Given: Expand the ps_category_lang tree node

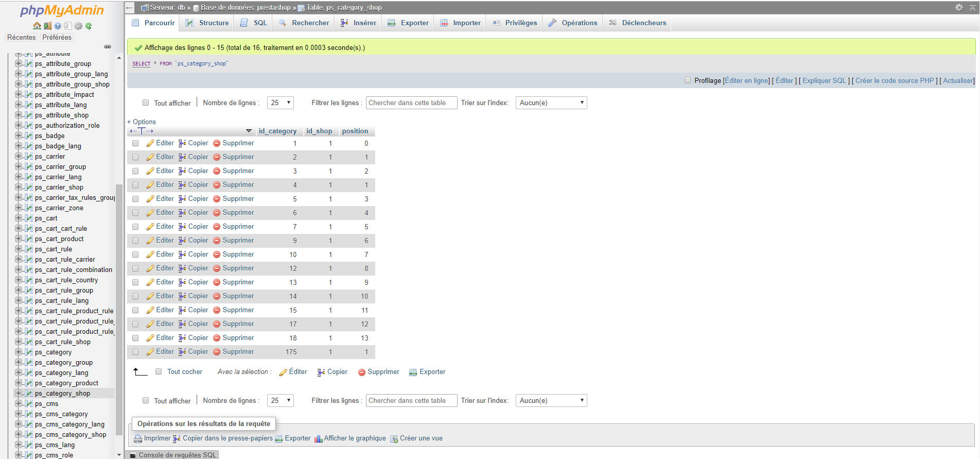Looking at the screenshot, I should click(x=18, y=372).
